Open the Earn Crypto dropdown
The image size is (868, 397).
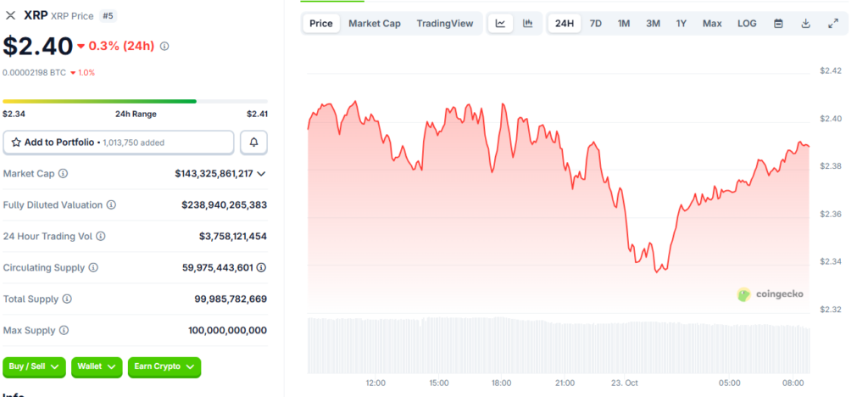164,366
